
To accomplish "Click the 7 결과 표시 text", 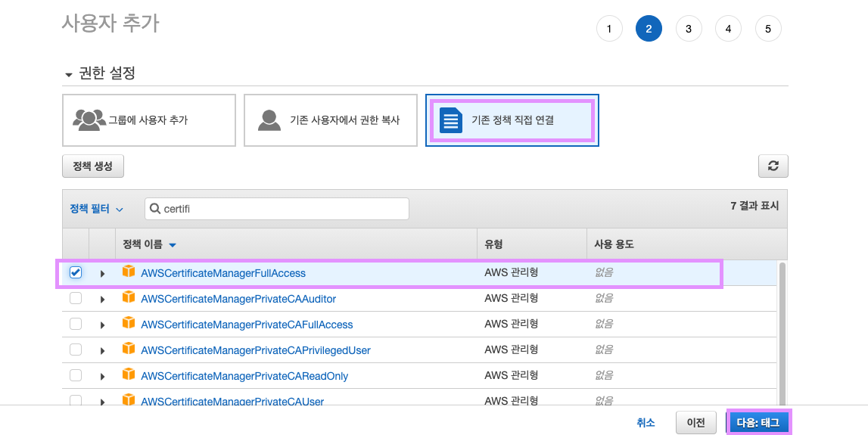I will pos(754,206).
